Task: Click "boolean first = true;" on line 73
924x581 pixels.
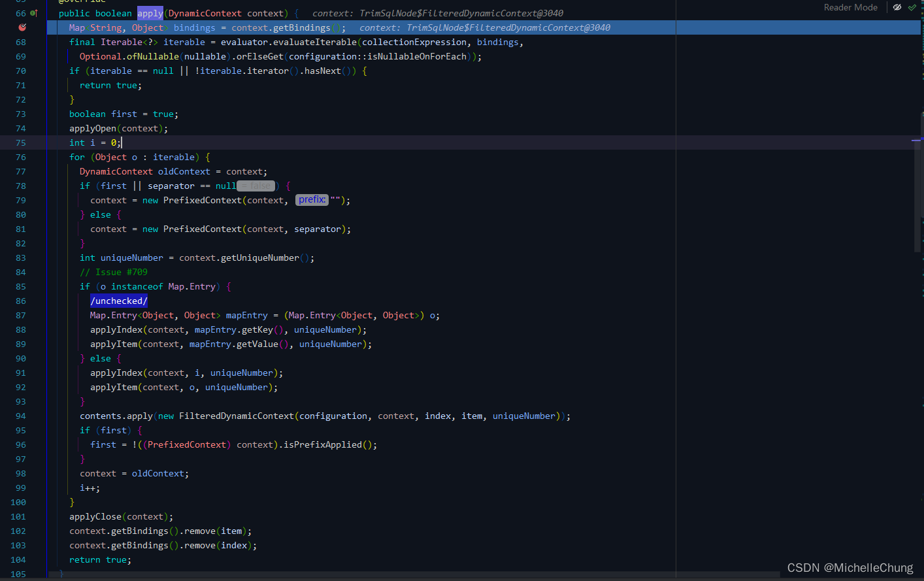Action: click(124, 114)
